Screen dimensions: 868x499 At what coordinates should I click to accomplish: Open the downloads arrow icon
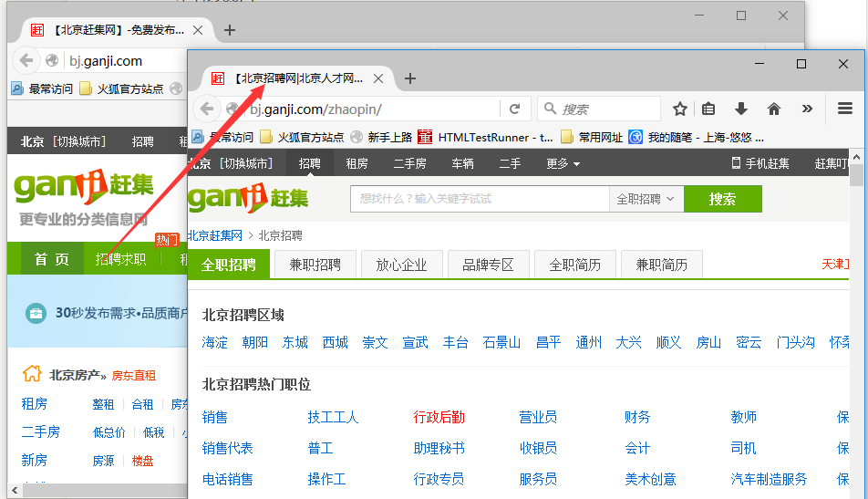741,109
